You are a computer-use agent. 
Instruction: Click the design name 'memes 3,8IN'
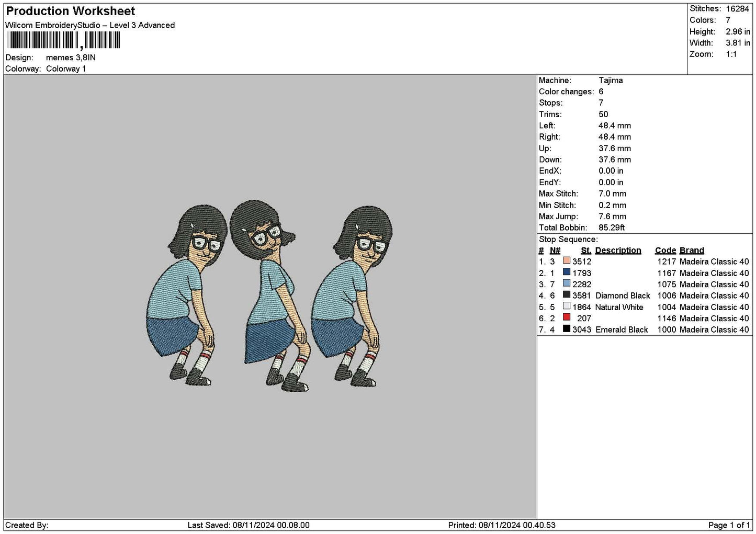point(71,58)
